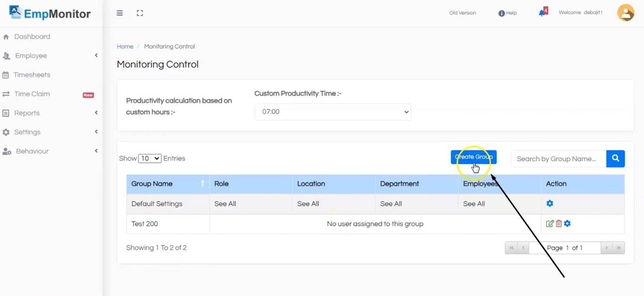Click the Default Settings group name
The image size is (644, 296).
[157, 204]
